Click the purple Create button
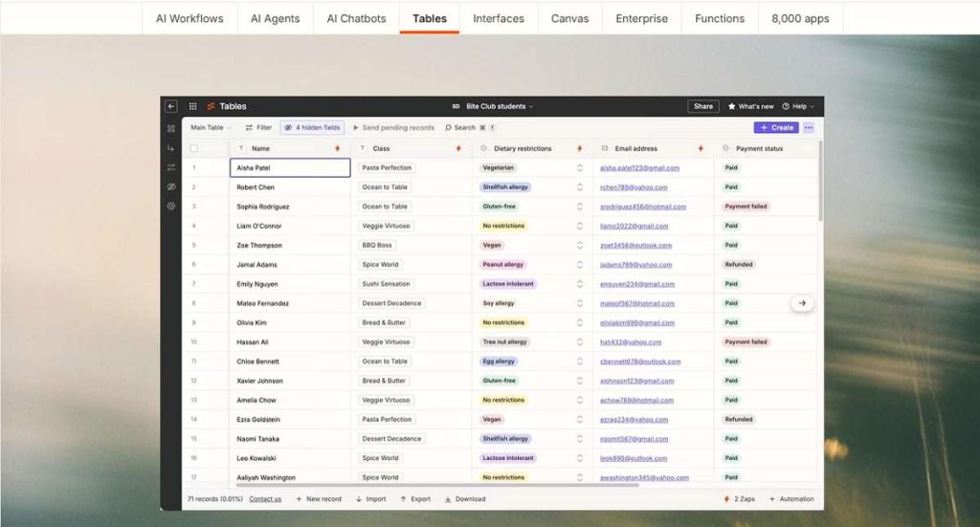The image size is (980, 527). point(775,127)
